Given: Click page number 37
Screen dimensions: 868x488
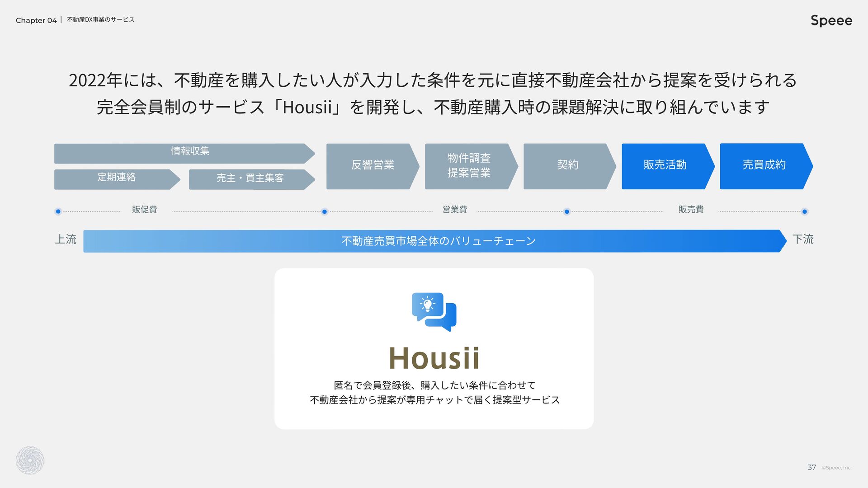Looking at the screenshot, I should point(811,467).
